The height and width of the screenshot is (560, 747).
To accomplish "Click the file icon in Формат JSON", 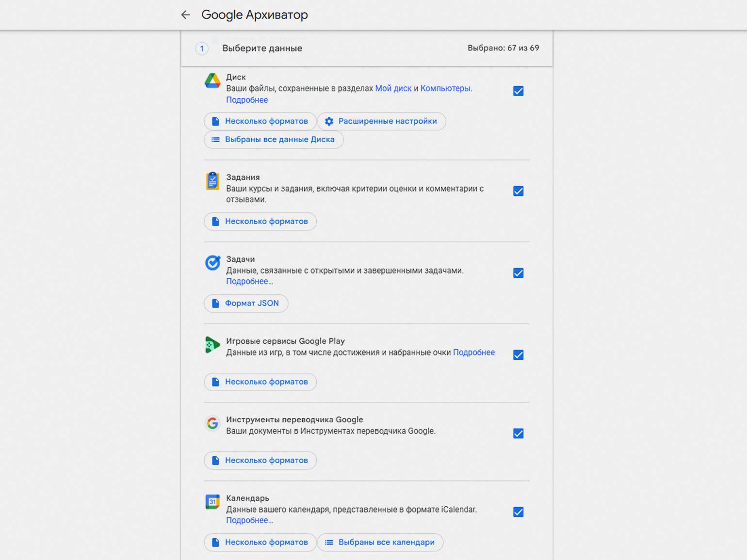I will point(215,304).
